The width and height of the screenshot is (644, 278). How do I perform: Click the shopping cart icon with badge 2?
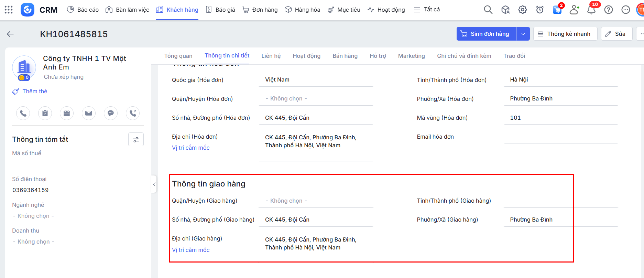(557, 10)
